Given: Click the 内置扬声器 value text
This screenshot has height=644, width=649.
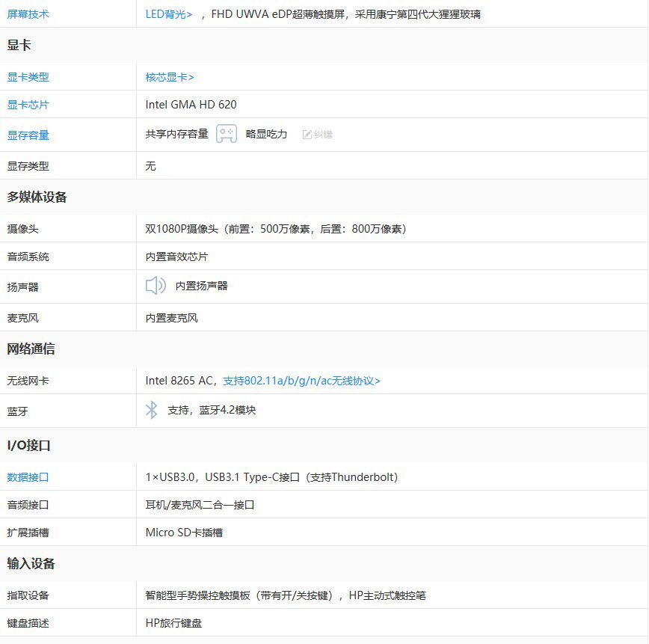Looking at the screenshot, I should [202, 286].
